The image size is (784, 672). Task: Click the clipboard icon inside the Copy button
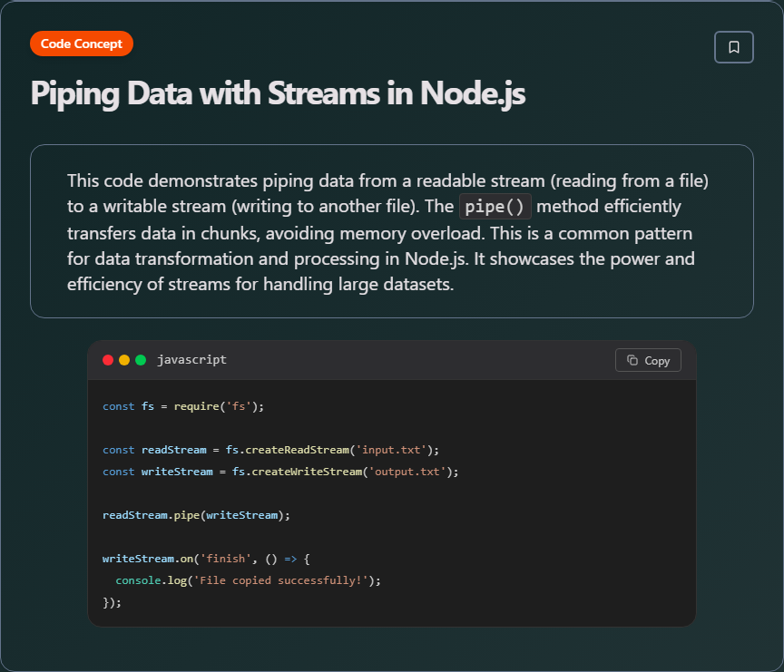click(x=632, y=360)
